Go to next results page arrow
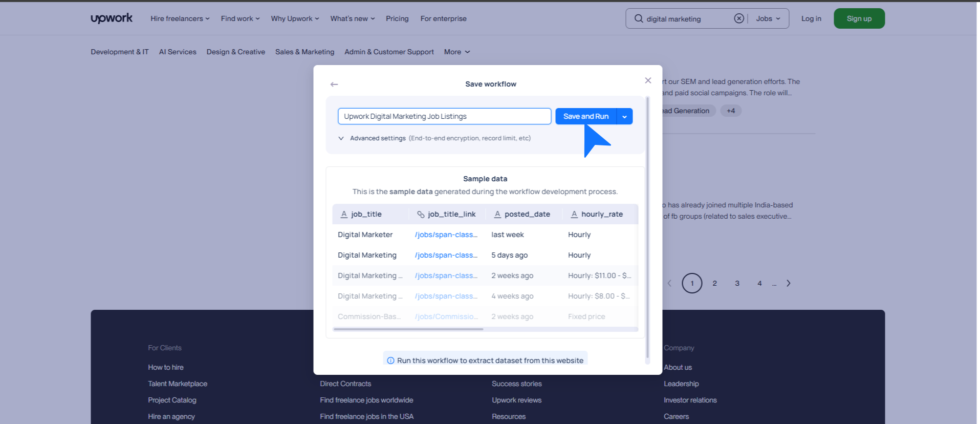 point(789,283)
